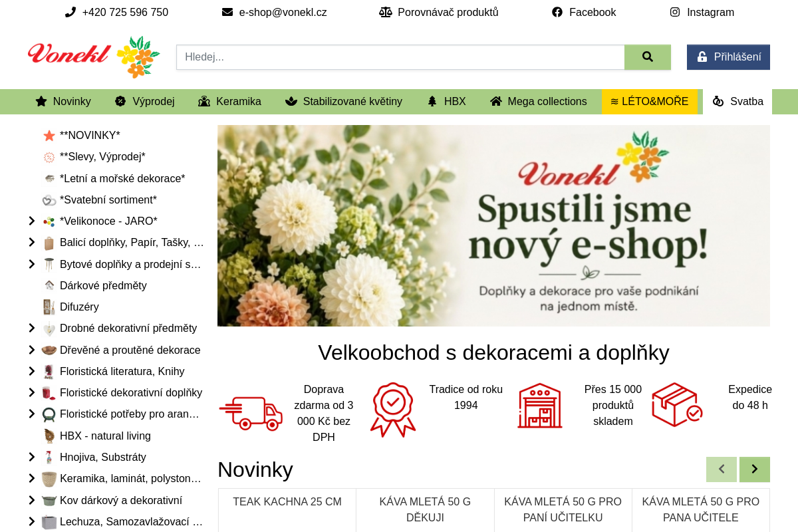
Task: Click the phone icon beside +420 725 596 750
Action: click(x=70, y=12)
